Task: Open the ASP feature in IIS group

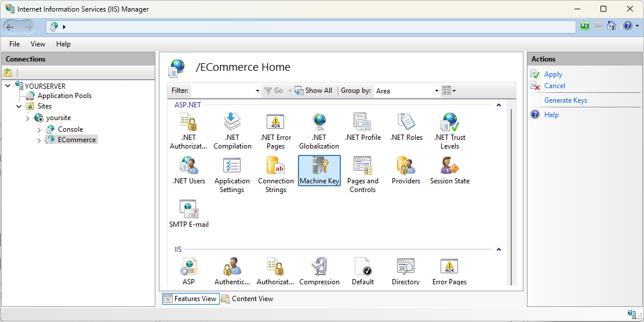Action: [x=188, y=272]
